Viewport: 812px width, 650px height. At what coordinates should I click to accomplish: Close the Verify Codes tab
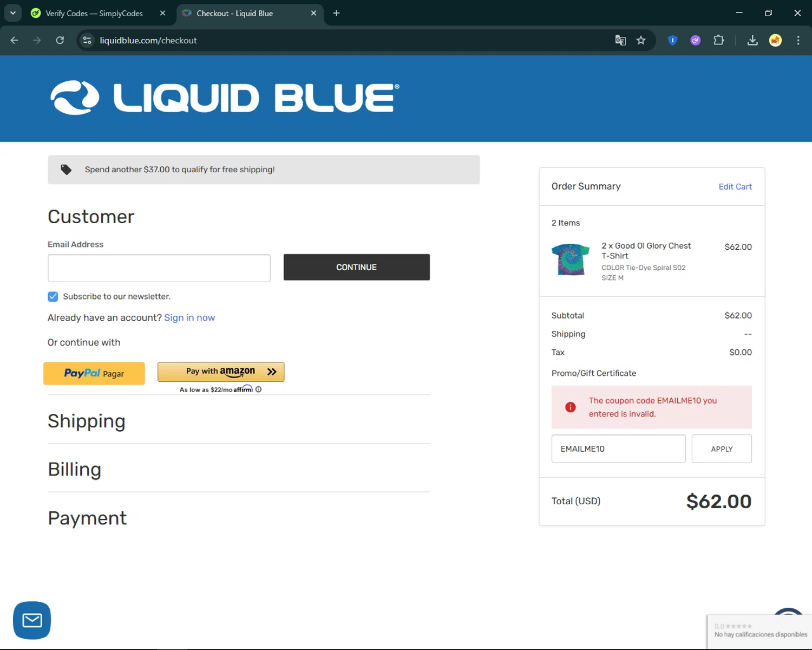(162, 13)
